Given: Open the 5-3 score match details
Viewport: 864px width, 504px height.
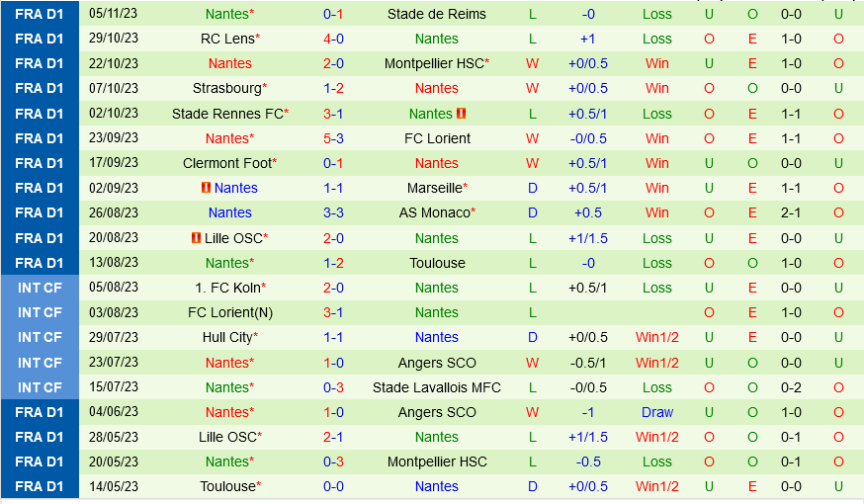Looking at the screenshot, I should [333, 138].
